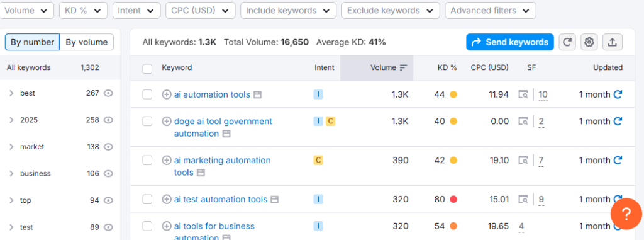
Task: Switch to By number tab
Action: [x=33, y=42]
